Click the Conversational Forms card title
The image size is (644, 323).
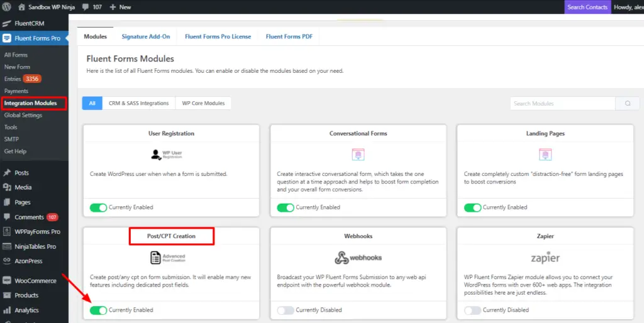358,133
